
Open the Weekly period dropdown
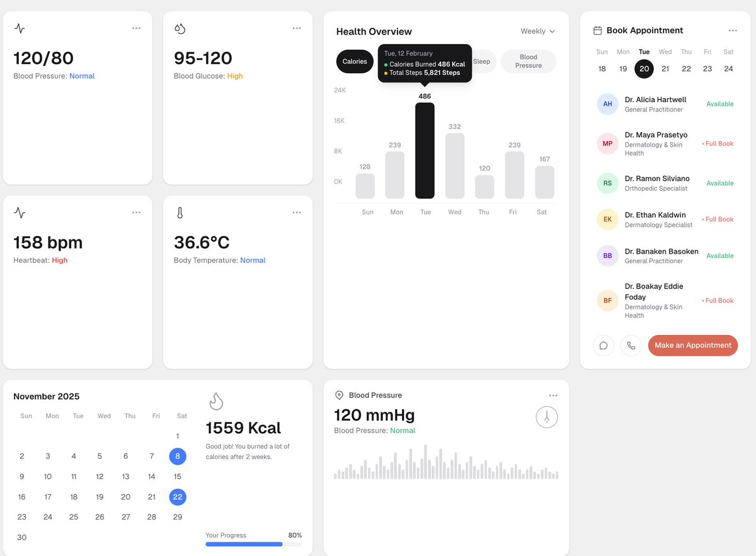tap(537, 31)
